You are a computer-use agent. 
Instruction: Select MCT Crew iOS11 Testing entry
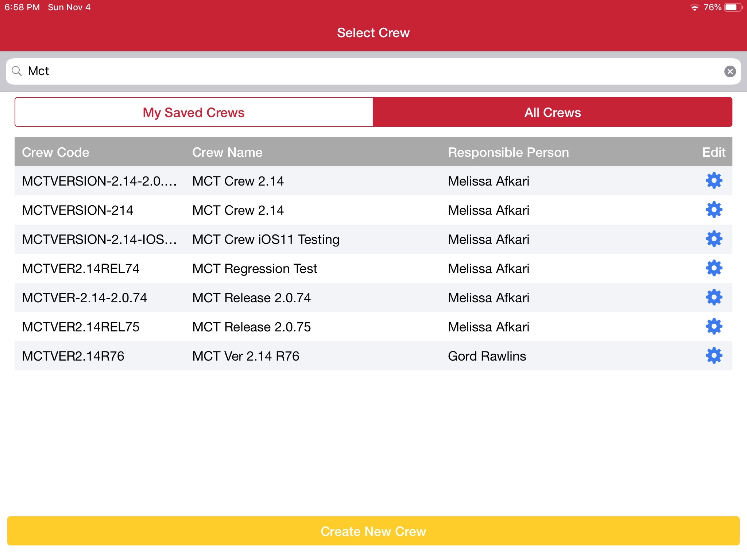(373, 239)
